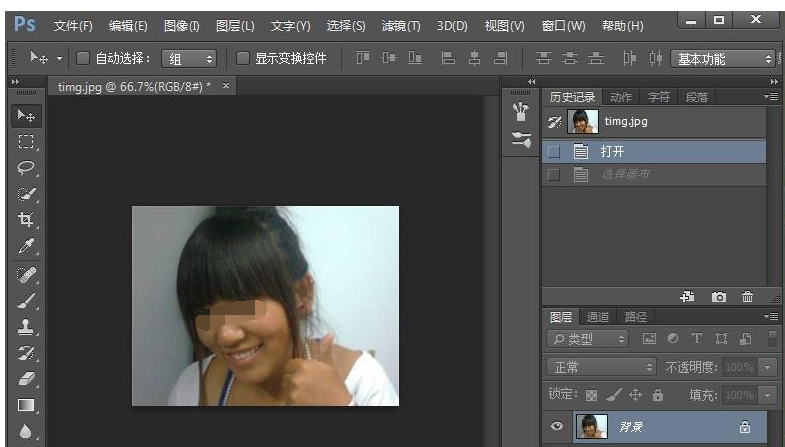Select the Eraser tool
Screen dimensions: 785x447
click(26, 379)
